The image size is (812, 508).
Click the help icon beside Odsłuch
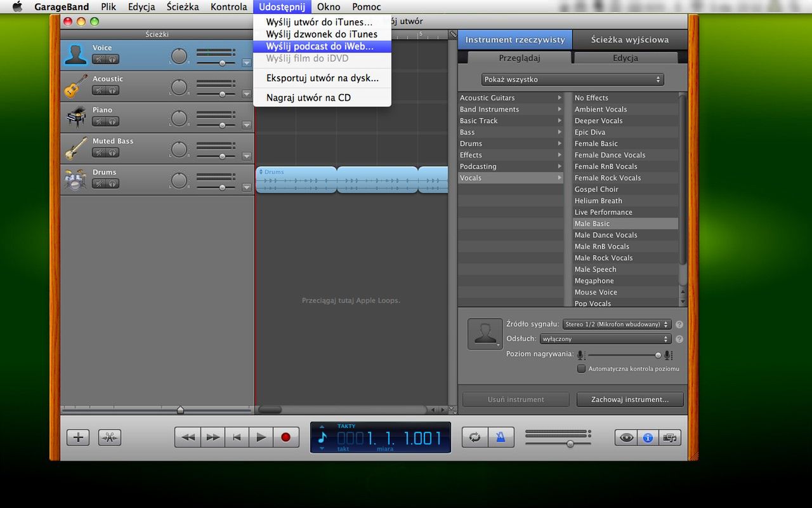tap(679, 339)
